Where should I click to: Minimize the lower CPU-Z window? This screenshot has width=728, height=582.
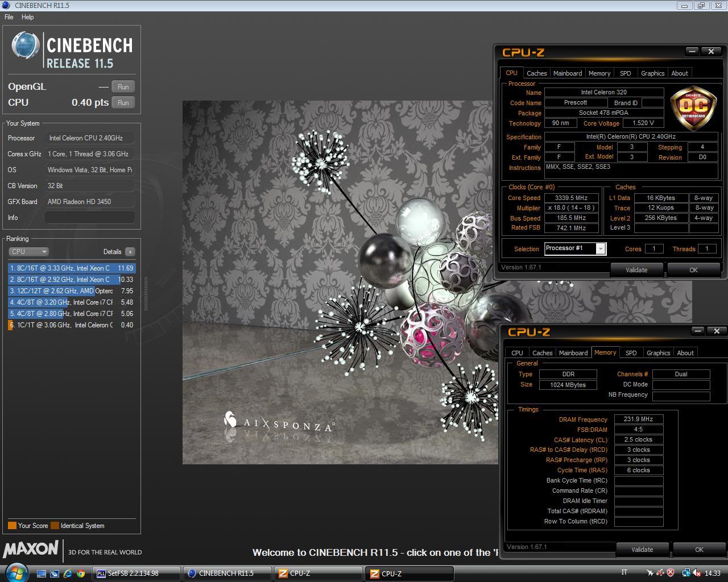click(x=697, y=331)
